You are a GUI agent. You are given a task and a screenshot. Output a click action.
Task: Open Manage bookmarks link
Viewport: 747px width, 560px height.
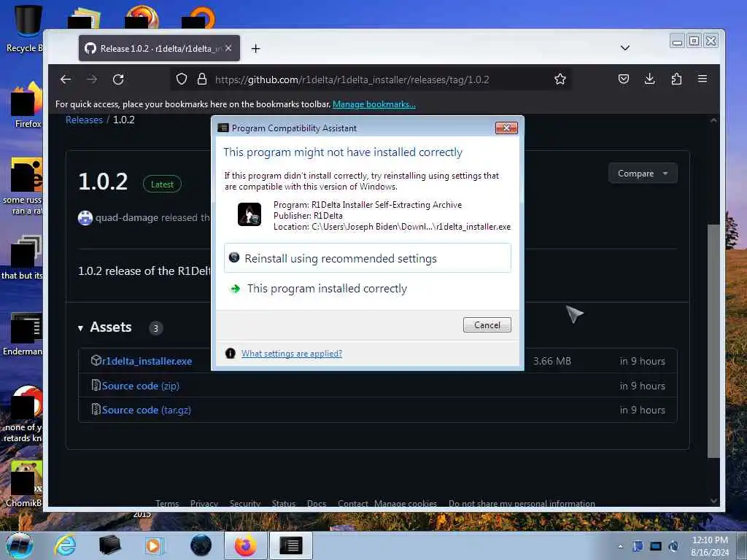click(x=374, y=104)
